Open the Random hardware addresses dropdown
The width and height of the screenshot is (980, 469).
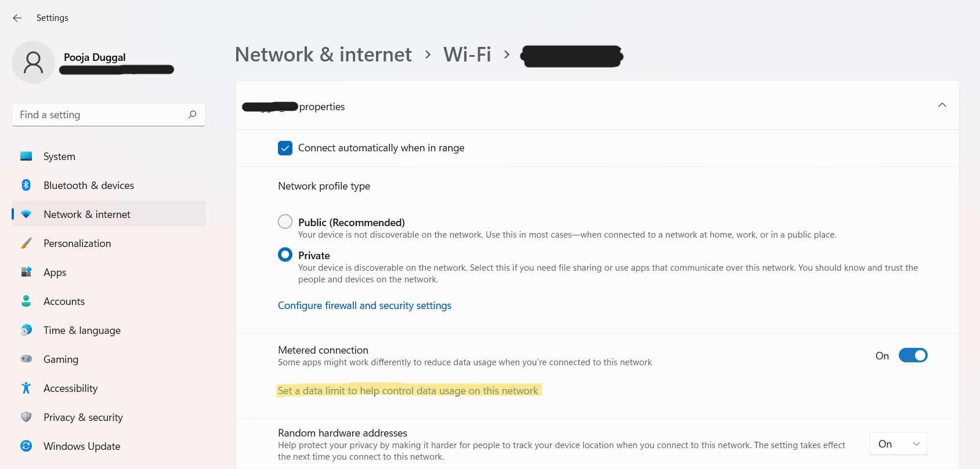point(898,444)
